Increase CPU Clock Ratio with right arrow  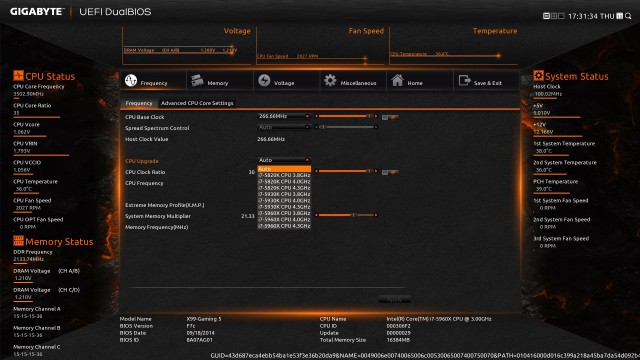[x=376, y=171]
